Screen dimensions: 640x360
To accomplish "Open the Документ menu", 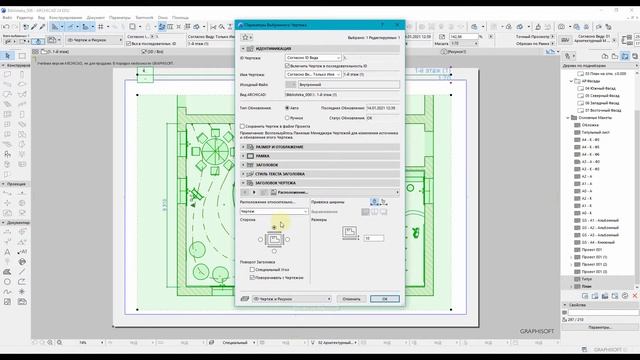I will [96, 18].
